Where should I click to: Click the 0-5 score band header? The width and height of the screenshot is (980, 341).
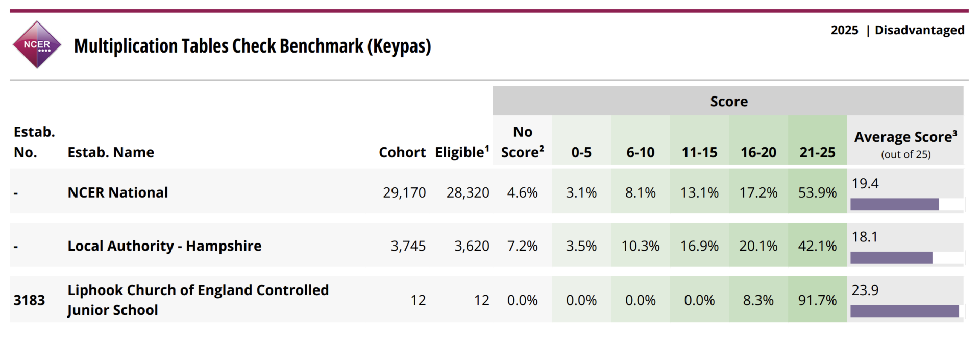click(x=581, y=152)
